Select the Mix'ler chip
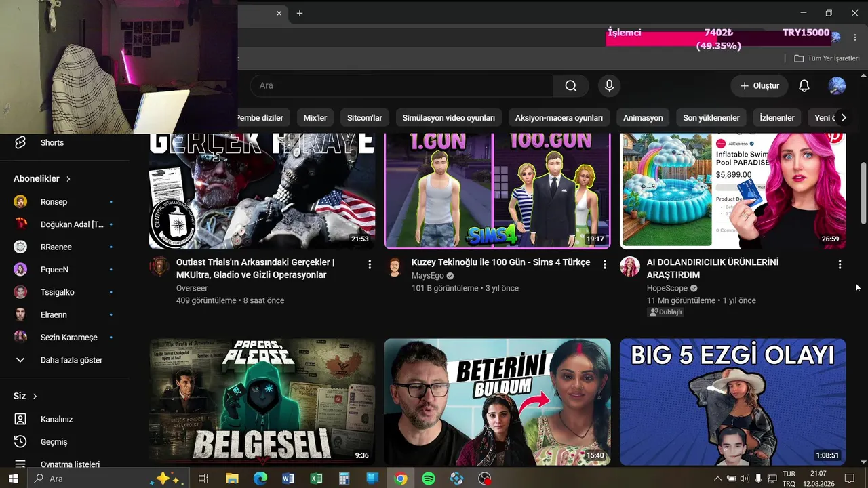 315,118
